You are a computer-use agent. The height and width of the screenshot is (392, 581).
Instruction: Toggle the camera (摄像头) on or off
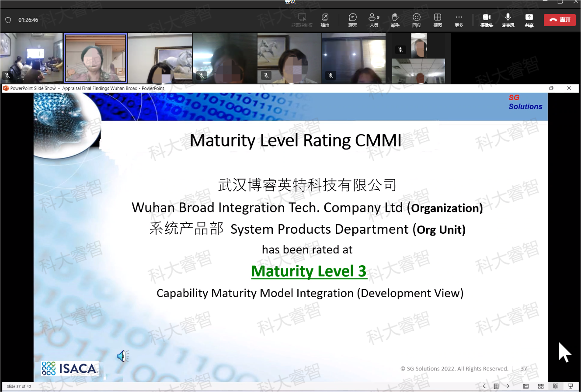[x=487, y=20]
